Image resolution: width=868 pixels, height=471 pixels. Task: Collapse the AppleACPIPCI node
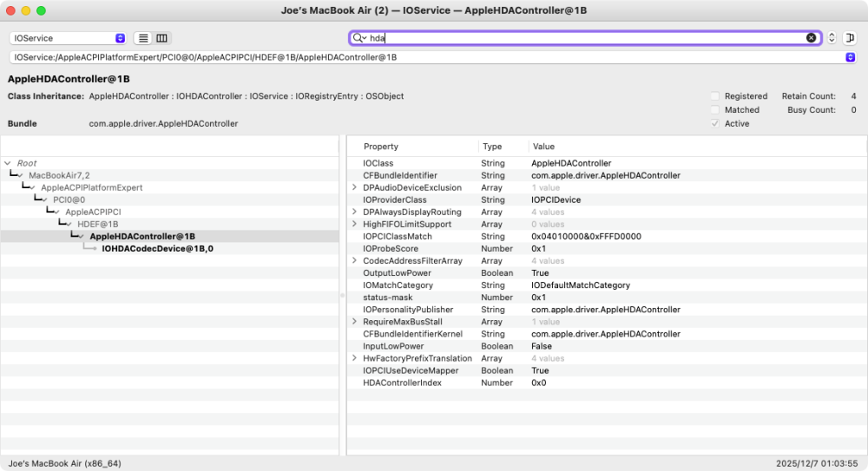pyautogui.click(x=56, y=212)
